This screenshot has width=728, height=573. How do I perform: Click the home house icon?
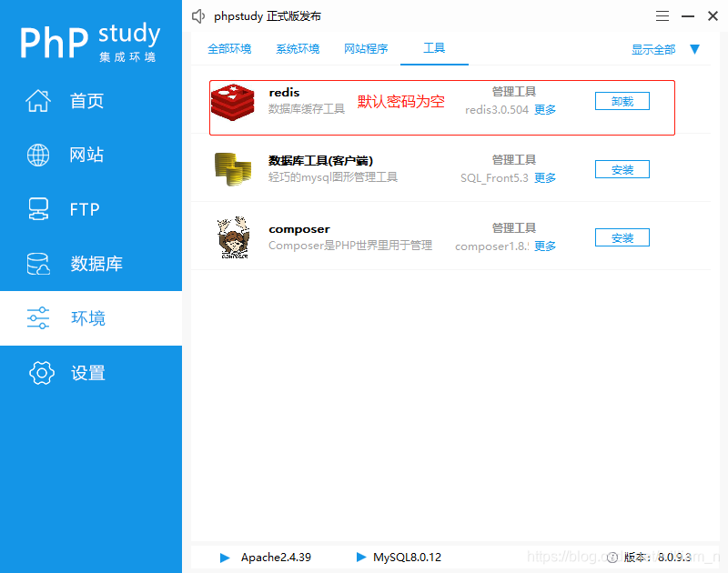[x=38, y=101]
